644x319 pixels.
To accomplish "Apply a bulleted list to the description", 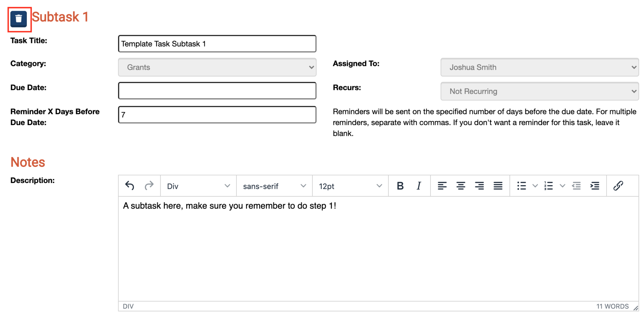I will pyautogui.click(x=521, y=186).
